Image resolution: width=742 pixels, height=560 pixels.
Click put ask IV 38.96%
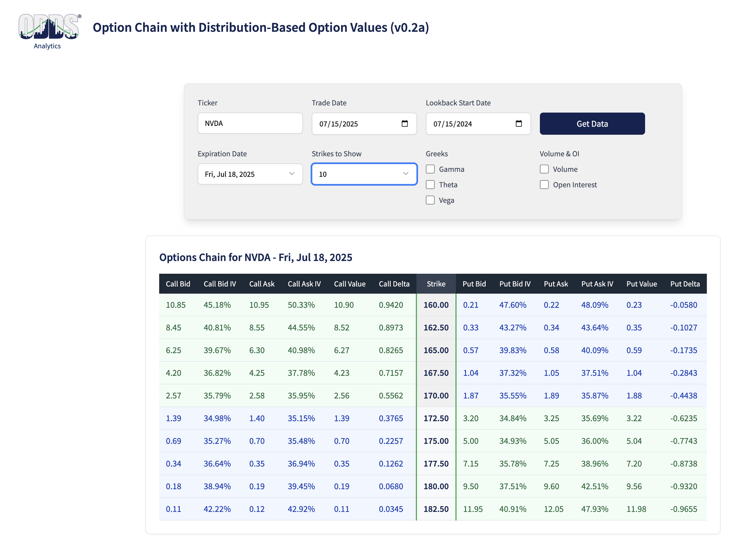[594, 464]
